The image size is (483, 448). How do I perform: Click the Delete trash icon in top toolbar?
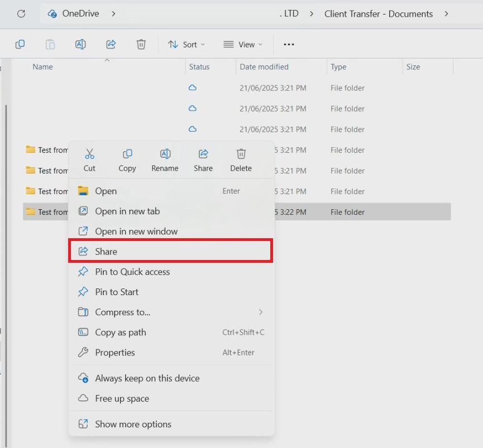click(x=141, y=44)
